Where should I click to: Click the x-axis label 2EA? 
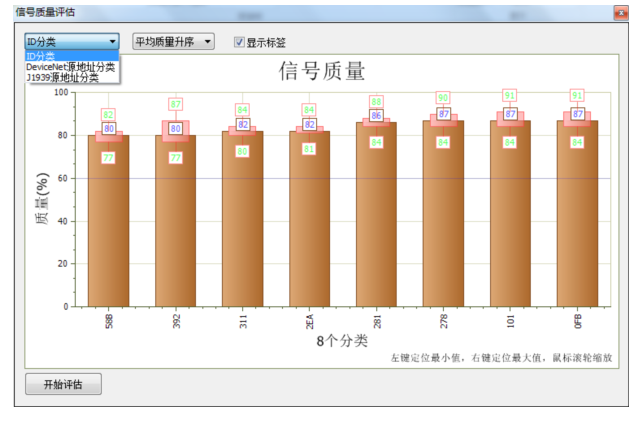310,321
